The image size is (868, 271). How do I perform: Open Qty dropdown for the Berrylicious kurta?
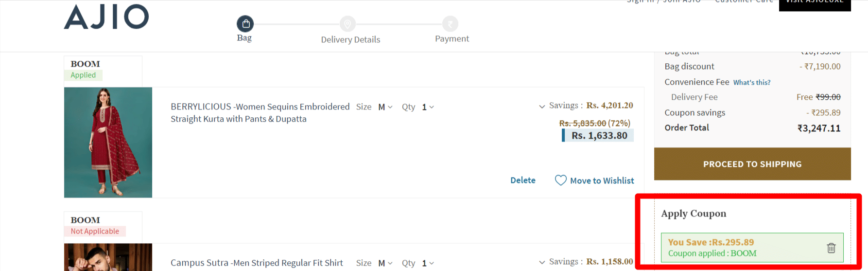(x=428, y=107)
